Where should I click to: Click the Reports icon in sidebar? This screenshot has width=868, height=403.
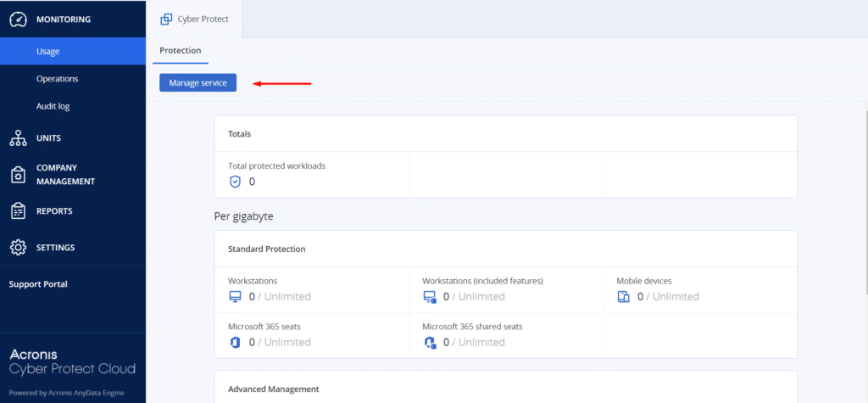pyautogui.click(x=19, y=211)
